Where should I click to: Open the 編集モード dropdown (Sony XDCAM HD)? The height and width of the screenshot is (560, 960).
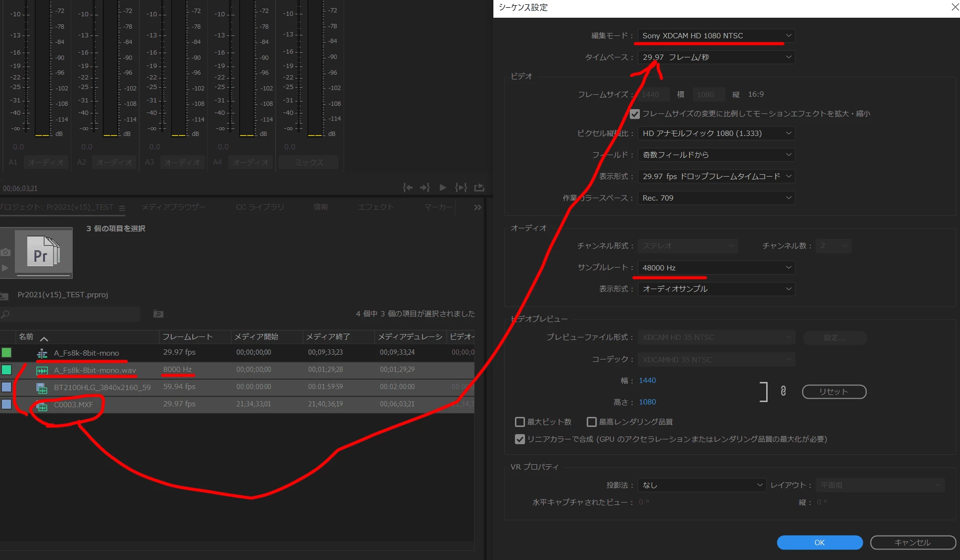tap(716, 36)
